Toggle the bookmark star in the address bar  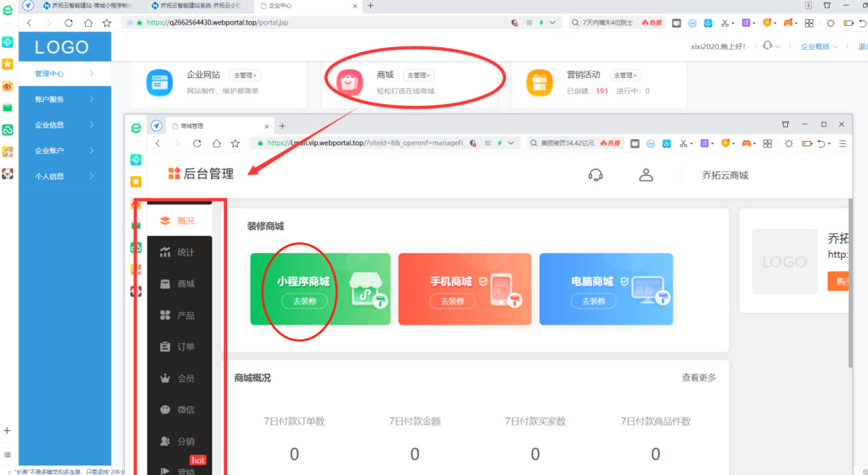106,22
